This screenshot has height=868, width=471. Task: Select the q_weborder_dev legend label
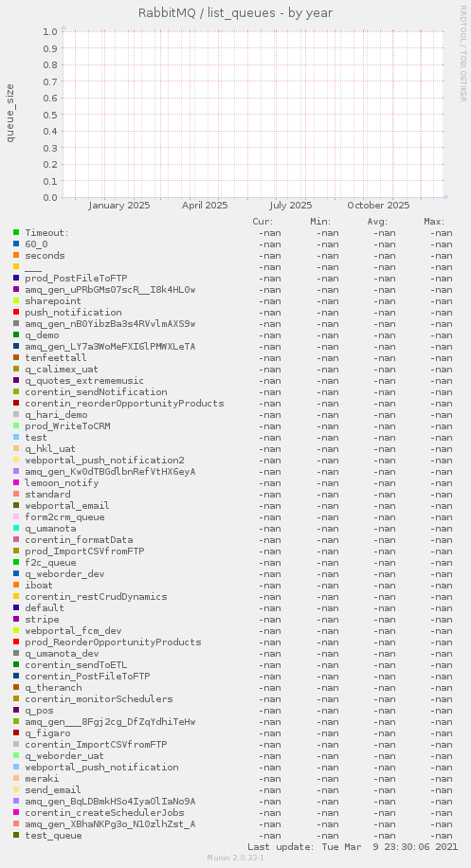(x=64, y=573)
